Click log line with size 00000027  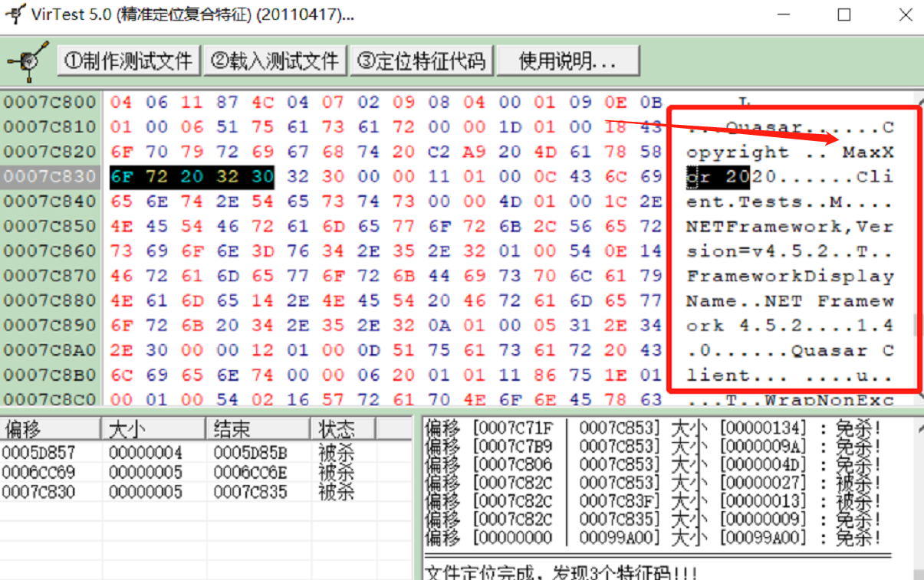[653, 483]
